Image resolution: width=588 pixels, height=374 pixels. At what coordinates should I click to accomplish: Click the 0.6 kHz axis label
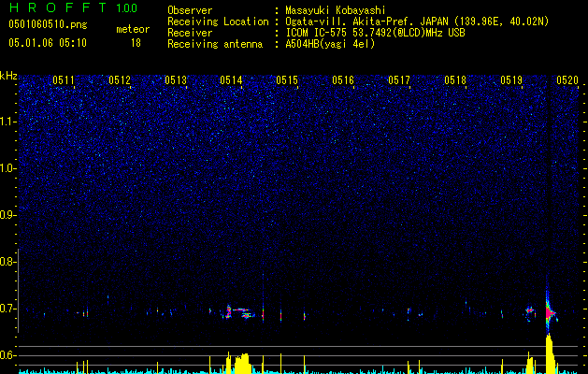point(7,355)
